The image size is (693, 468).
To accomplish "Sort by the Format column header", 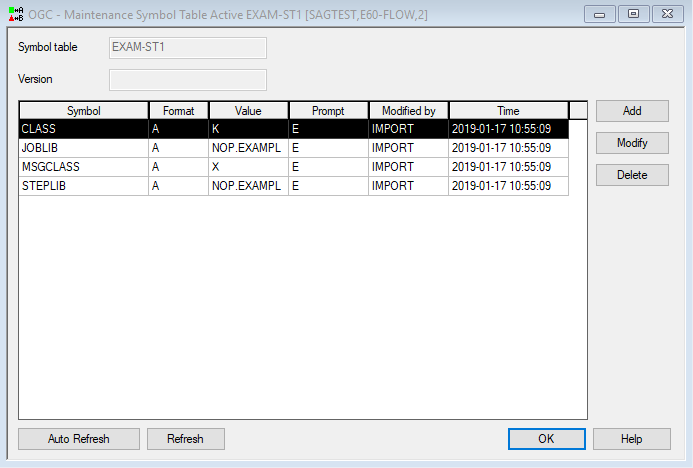I will click(178, 111).
